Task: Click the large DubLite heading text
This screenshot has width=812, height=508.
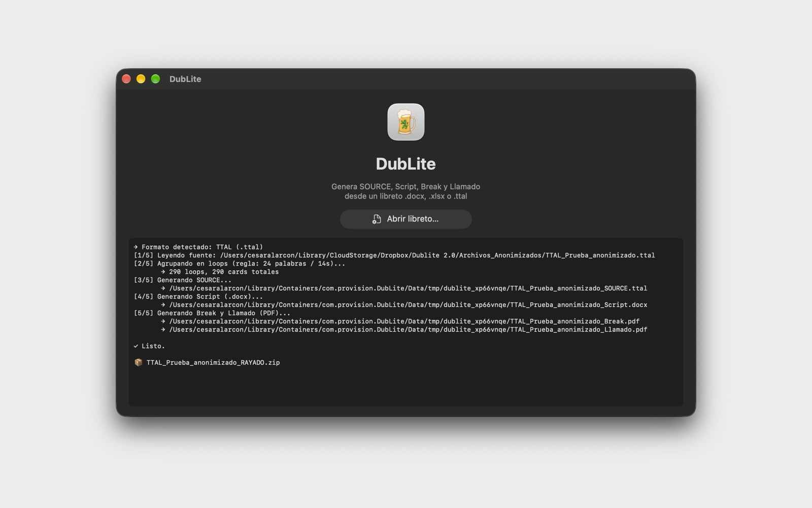Action: (406, 164)
